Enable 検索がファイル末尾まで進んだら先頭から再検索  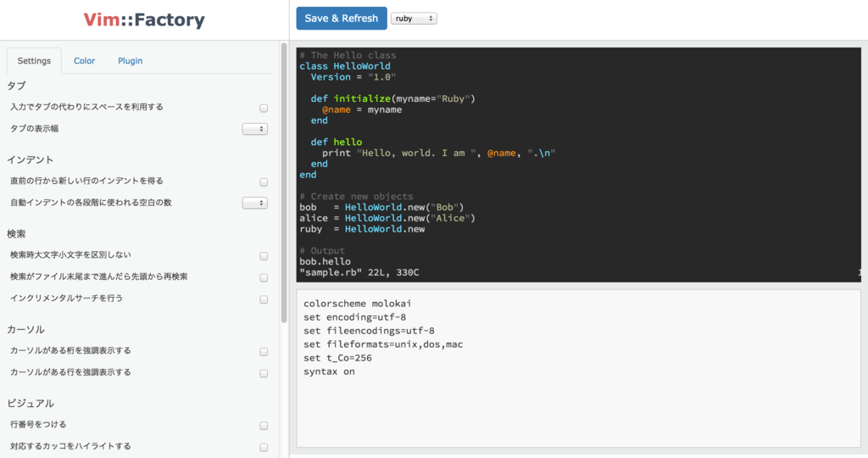[264, 278]
